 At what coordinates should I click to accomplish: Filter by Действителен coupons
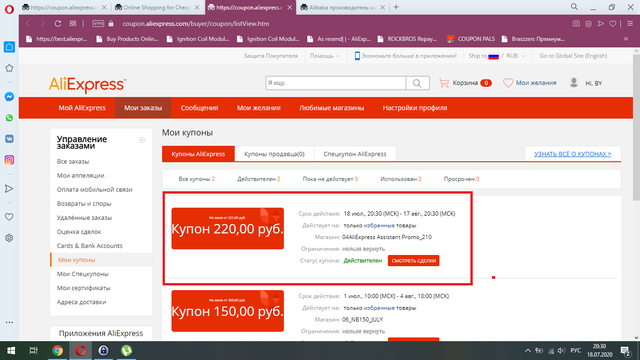pos(258,179)
